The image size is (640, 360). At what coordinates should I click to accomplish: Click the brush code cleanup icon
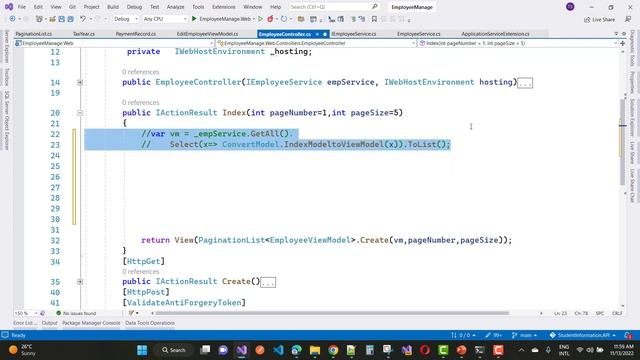coord(131,313)
